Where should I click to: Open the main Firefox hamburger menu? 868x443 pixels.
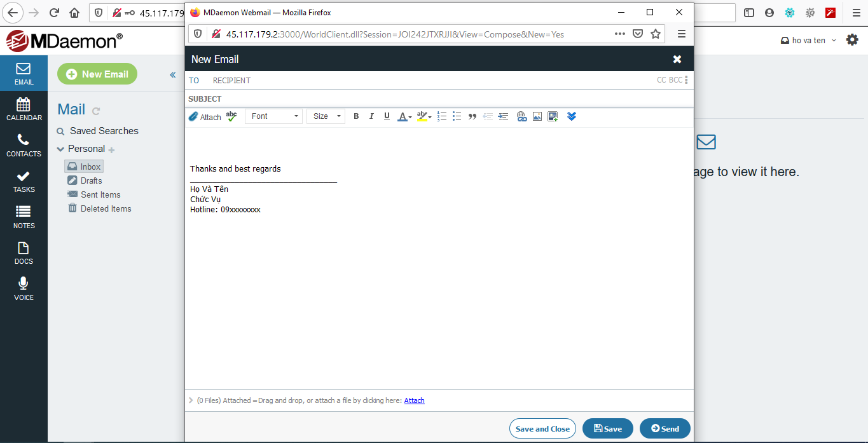(x=856, y=12)
